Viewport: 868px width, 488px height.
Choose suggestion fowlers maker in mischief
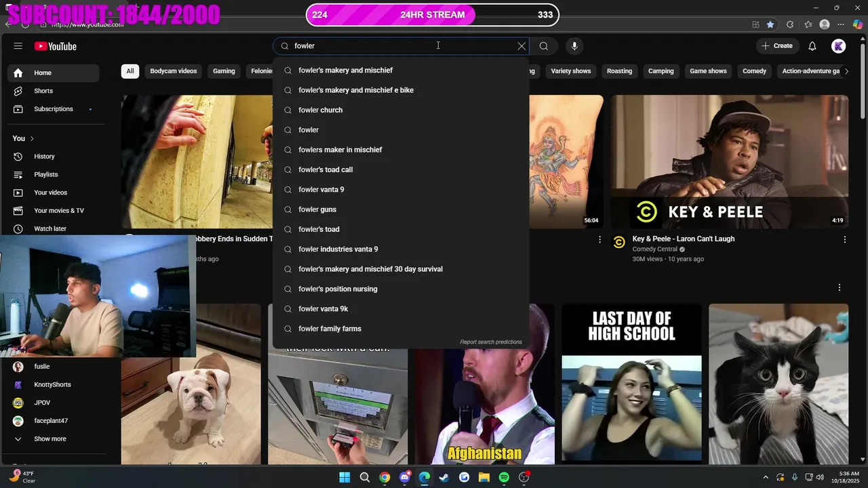pos(401,150)
